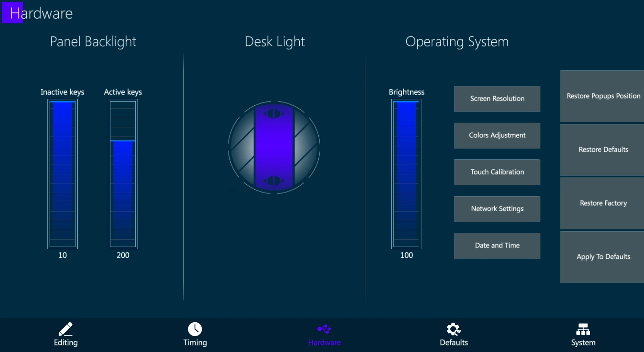
Task: Click the Active keys value 200
Action: (x=123, y=255)
